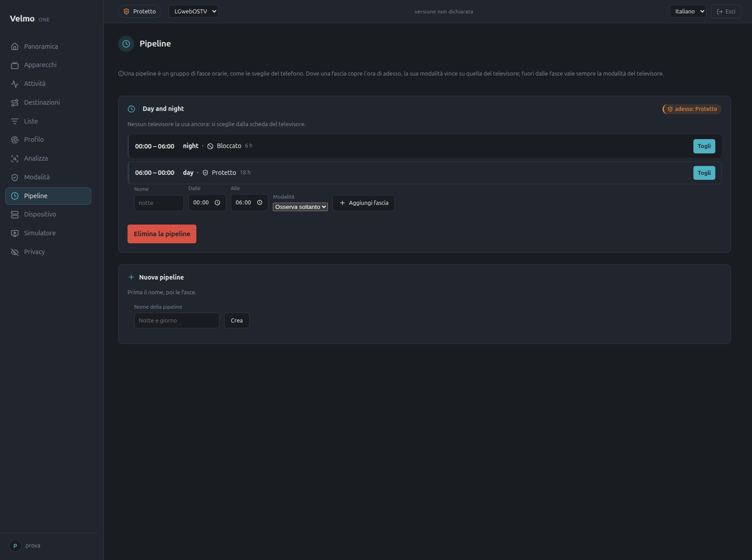This screenshot has width=752, height=560.
Task: Click the plus icon beside Nuova pipeline
Action: coord(131,277)
